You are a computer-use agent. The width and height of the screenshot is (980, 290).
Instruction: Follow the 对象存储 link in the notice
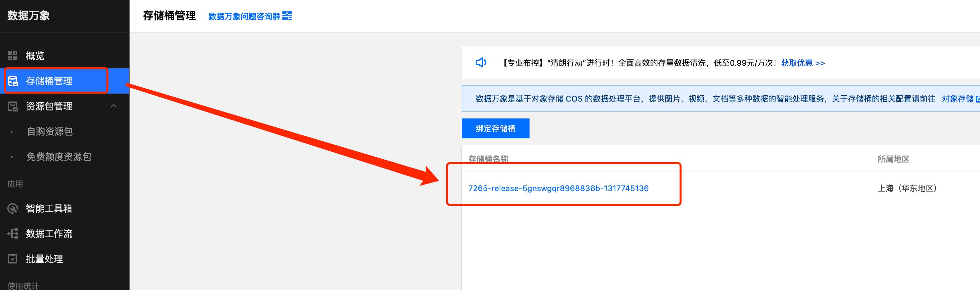(957, 99)
